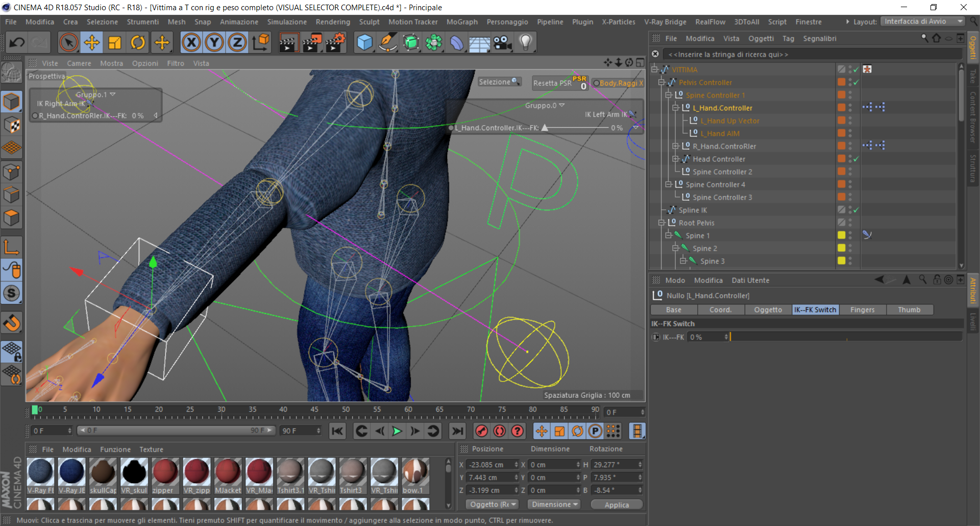980x526 pixels.
Task: Open material manager Texture menu
Action: 152,449
